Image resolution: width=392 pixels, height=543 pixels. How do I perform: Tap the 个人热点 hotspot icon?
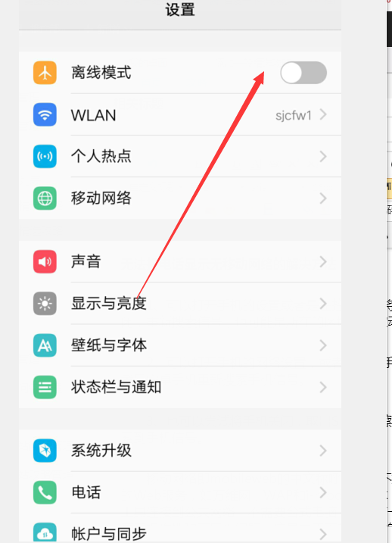tap(45, 157)
